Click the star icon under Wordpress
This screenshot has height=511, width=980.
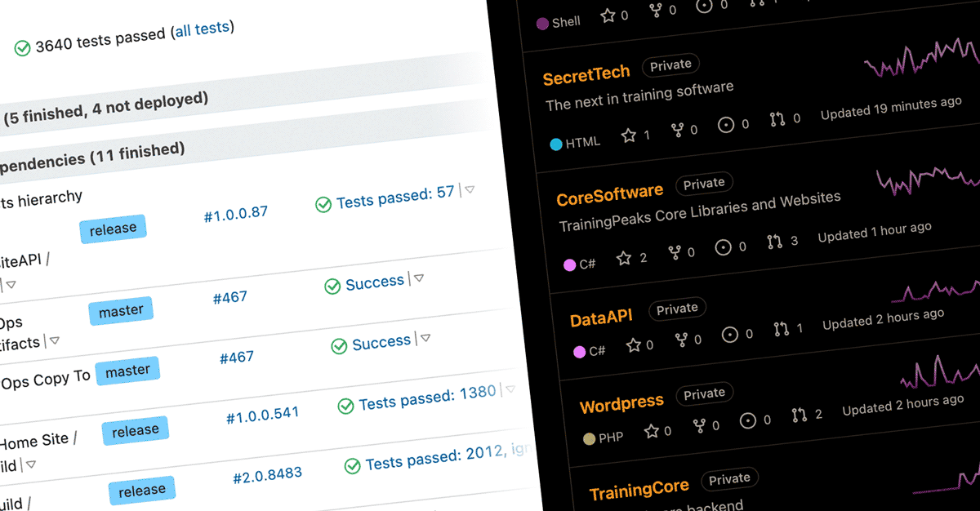click(652, 431)
